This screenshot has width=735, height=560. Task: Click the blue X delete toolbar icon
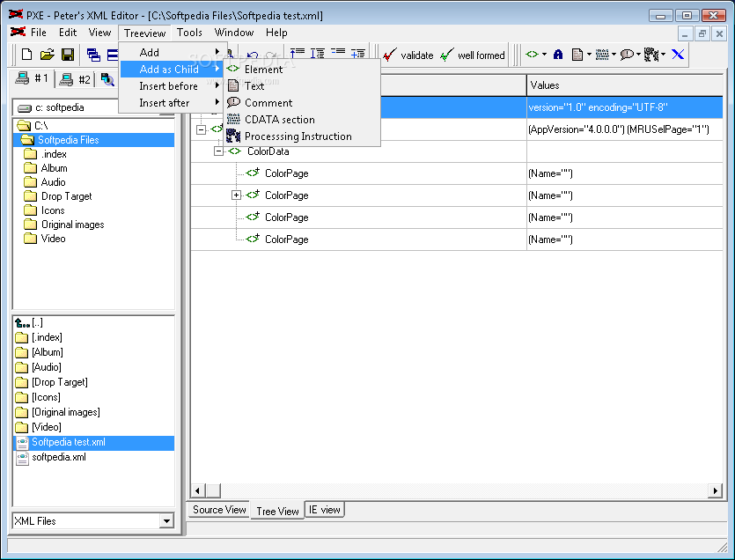(x=678, y=55)
